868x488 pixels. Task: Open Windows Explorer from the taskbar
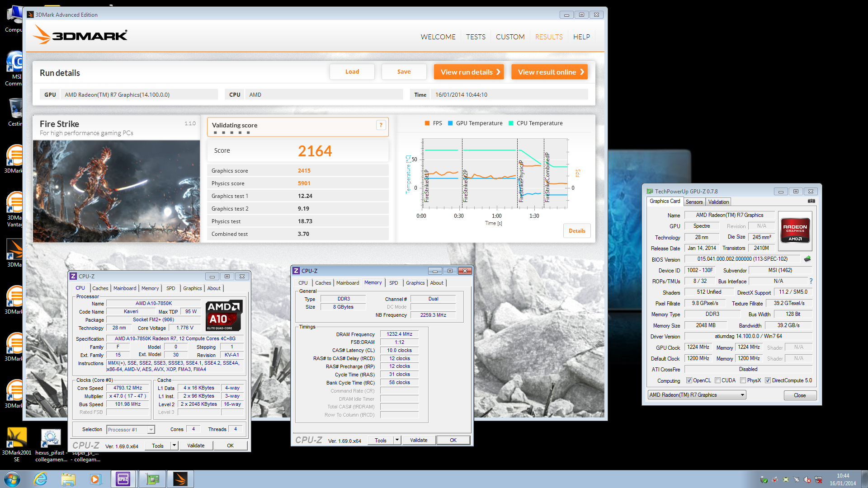[x=68, y=479]
